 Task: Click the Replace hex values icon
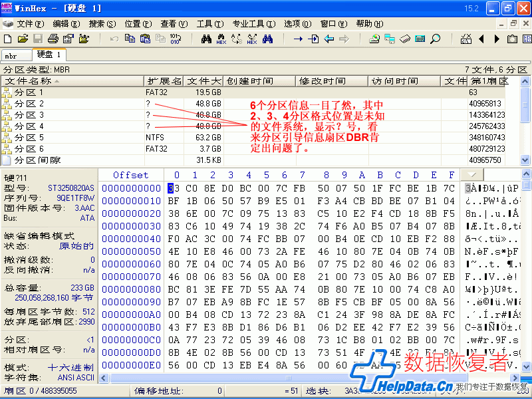(x=252, y=39)
